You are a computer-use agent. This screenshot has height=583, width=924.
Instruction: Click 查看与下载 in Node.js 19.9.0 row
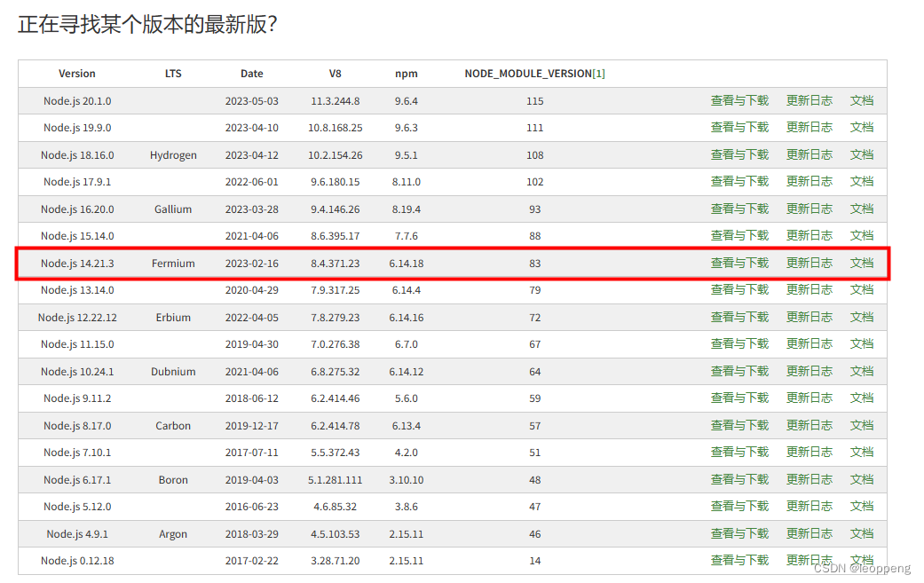[x=739, y=127]
